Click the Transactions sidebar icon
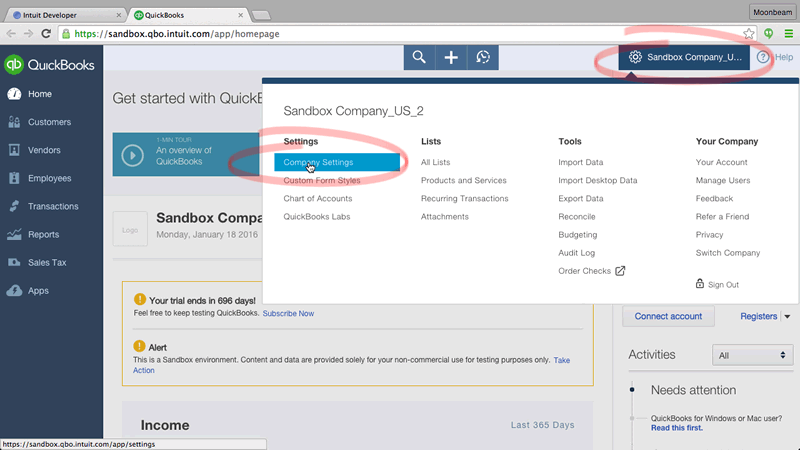 click(14, 206)
